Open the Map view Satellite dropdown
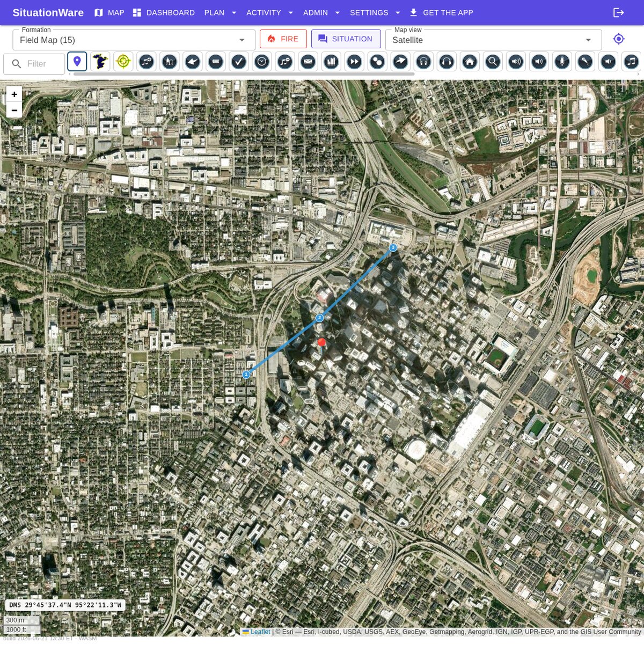This screenshot has width=644, height=645. [x=493, y=40]
